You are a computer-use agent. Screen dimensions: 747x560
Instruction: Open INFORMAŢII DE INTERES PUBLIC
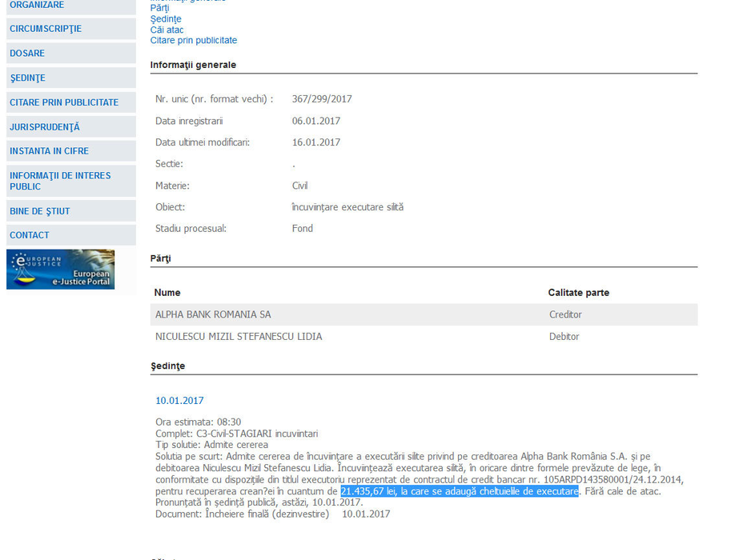pos(71,181)
